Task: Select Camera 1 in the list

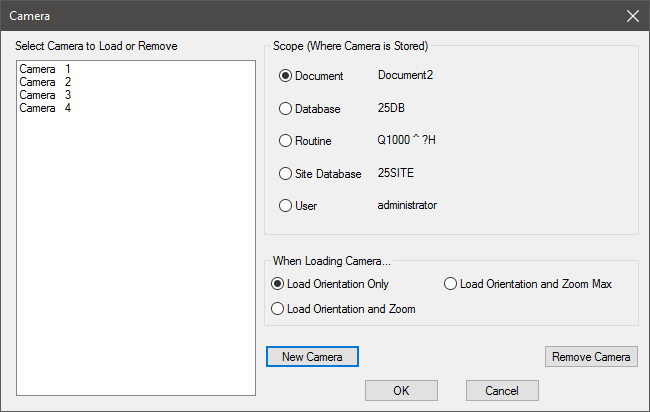Action: click(45, 69)
